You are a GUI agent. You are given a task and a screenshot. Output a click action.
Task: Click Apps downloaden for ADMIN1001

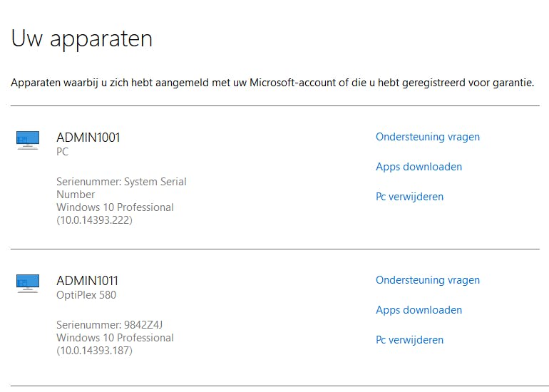(x=419, y=167)
